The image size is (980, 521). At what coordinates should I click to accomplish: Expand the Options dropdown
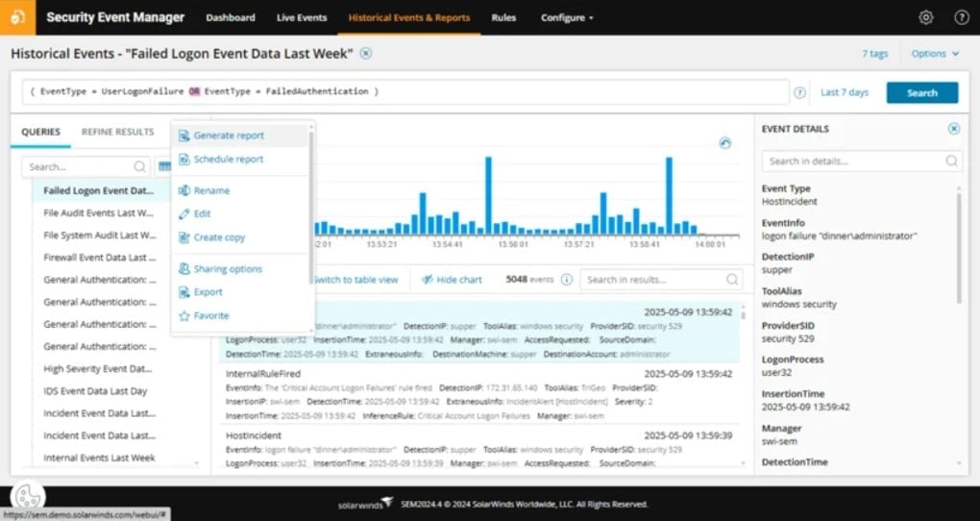(x=935, y=54)
